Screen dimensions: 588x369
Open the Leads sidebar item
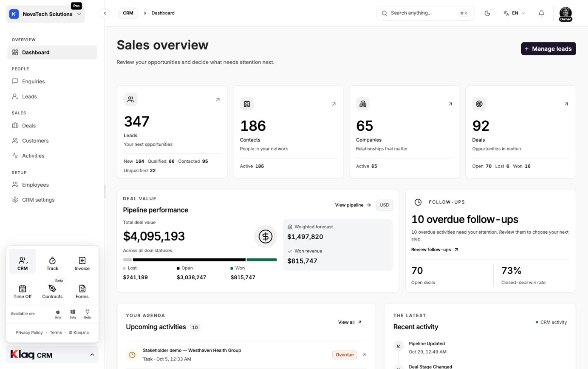point(52,97)
